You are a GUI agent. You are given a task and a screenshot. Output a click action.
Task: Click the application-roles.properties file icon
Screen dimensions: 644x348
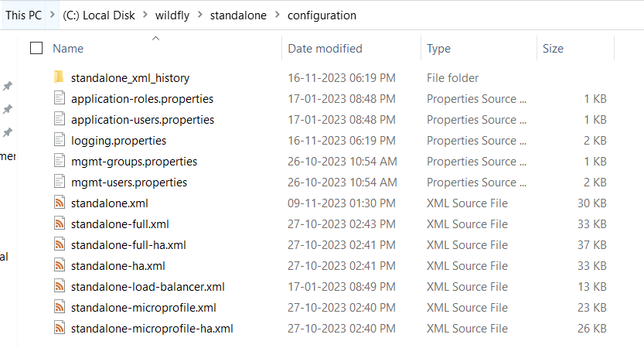(60, 98)
